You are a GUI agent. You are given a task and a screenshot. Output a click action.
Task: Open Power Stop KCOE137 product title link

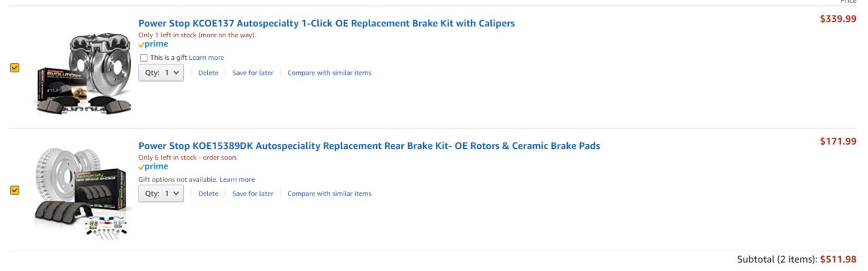(327, 23)
